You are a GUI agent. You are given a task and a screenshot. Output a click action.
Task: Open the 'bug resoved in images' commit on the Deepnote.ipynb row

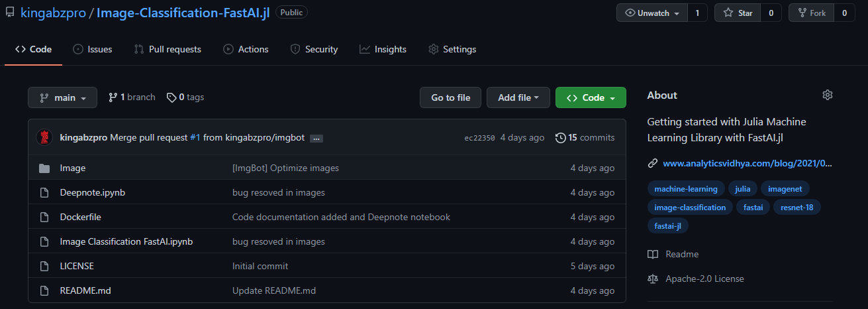(279, 193)
